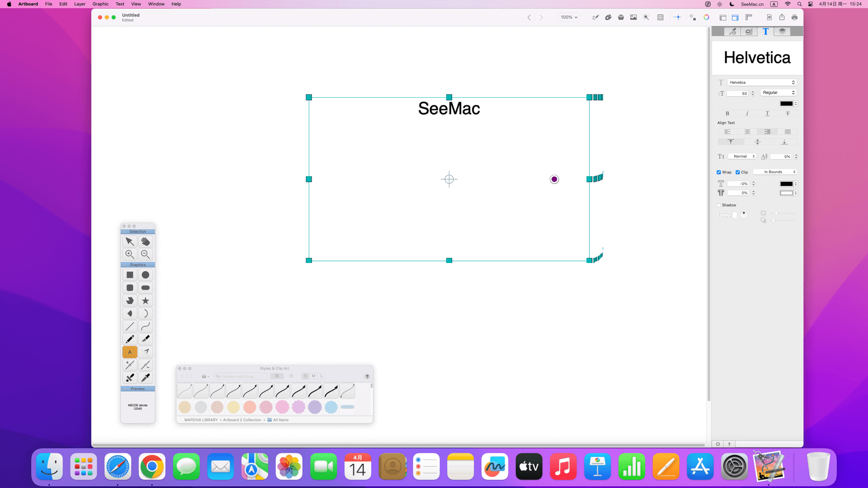Select the Star shape tool
Image resolution: width=868 pixels, height=488 pixels.
(x=145, y=300)
